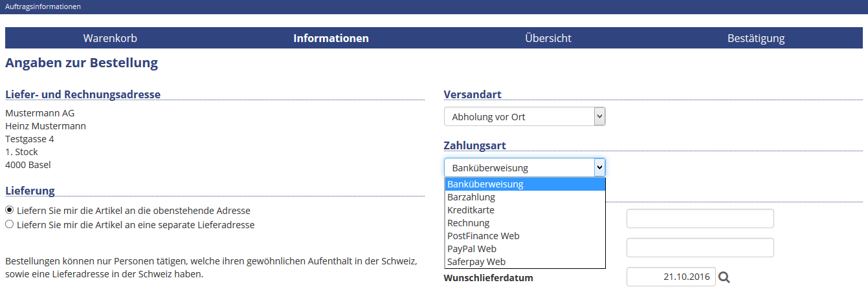This screenshot has width=868, height=287.
Task: Focus the first empty text field
Action: (x=700, y=218)
